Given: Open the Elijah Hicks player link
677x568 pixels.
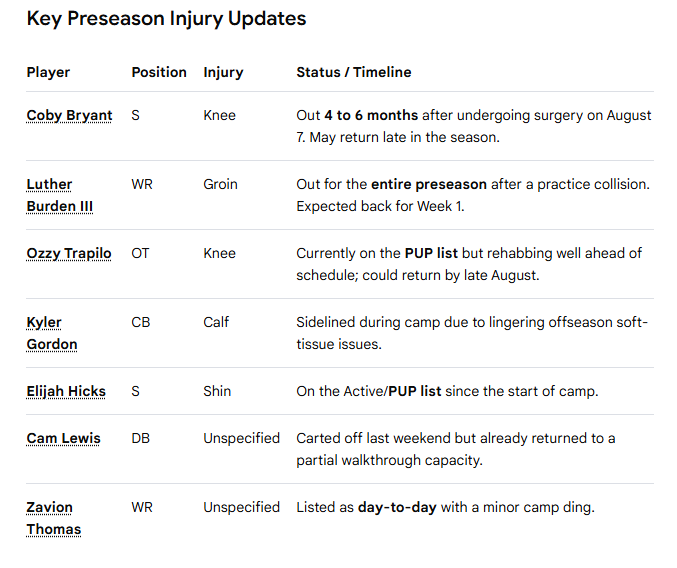Looking at the screenshot, I should coord(66,391).
